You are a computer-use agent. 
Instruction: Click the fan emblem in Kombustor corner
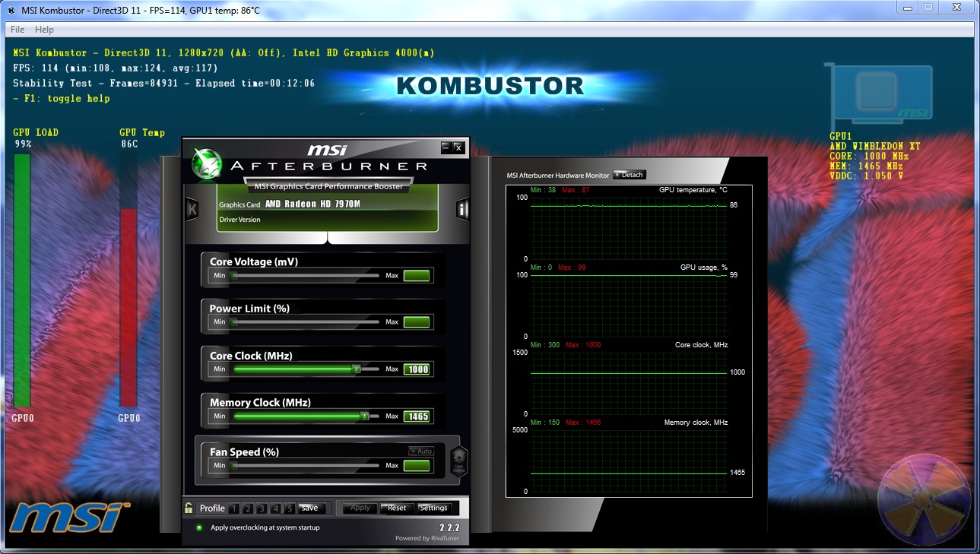pyautogui.click(x=923, y=501)
